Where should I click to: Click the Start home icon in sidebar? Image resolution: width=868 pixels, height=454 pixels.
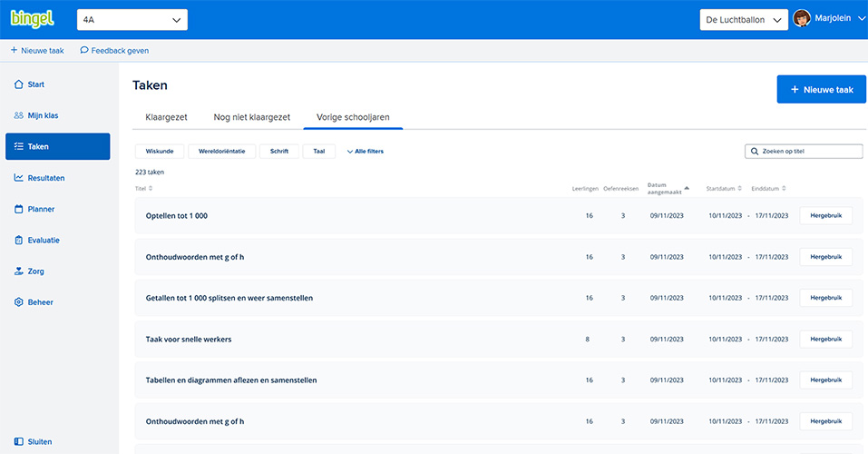point(18,84)
